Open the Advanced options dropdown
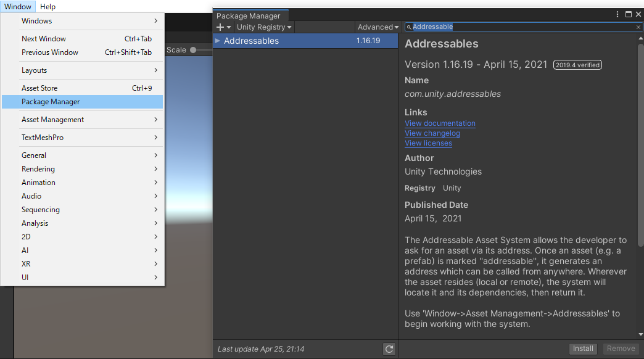The image size is (644, 359). pos(378,27)
